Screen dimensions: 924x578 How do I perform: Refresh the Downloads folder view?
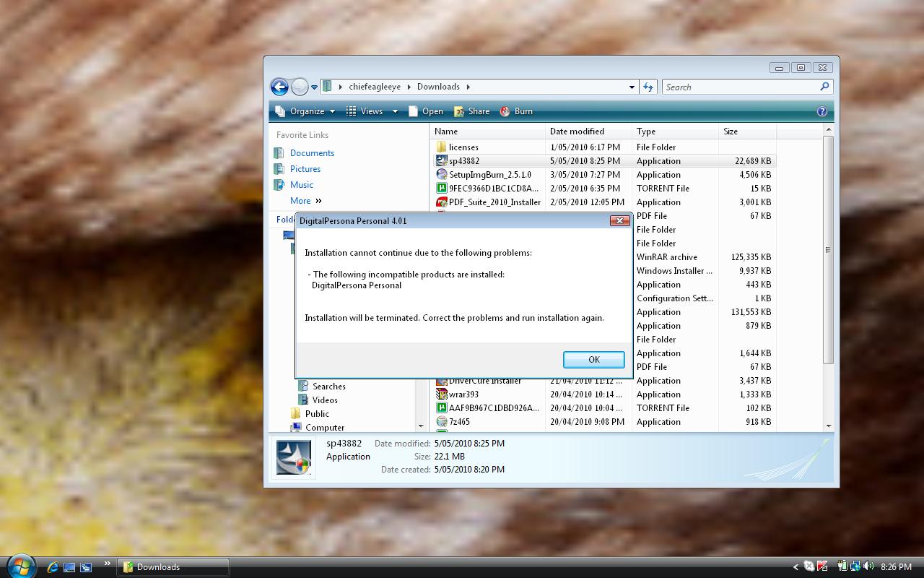pyautogui.click(x=648, y=87)
